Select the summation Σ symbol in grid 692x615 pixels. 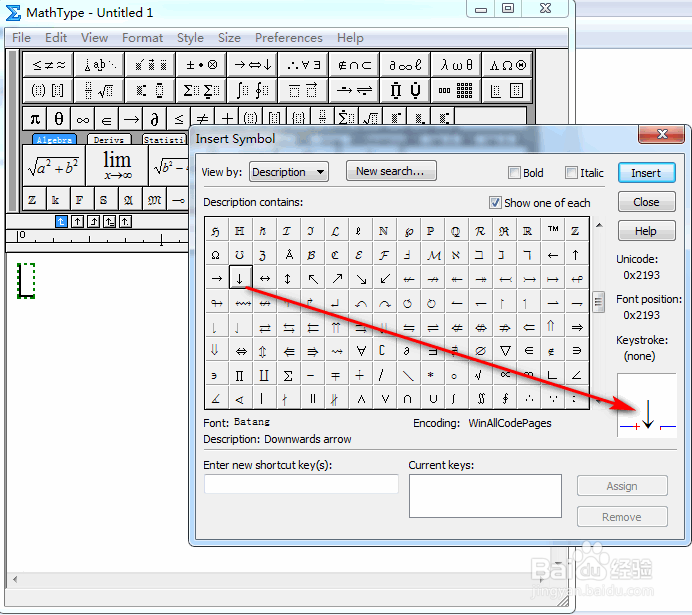[288, 375]
